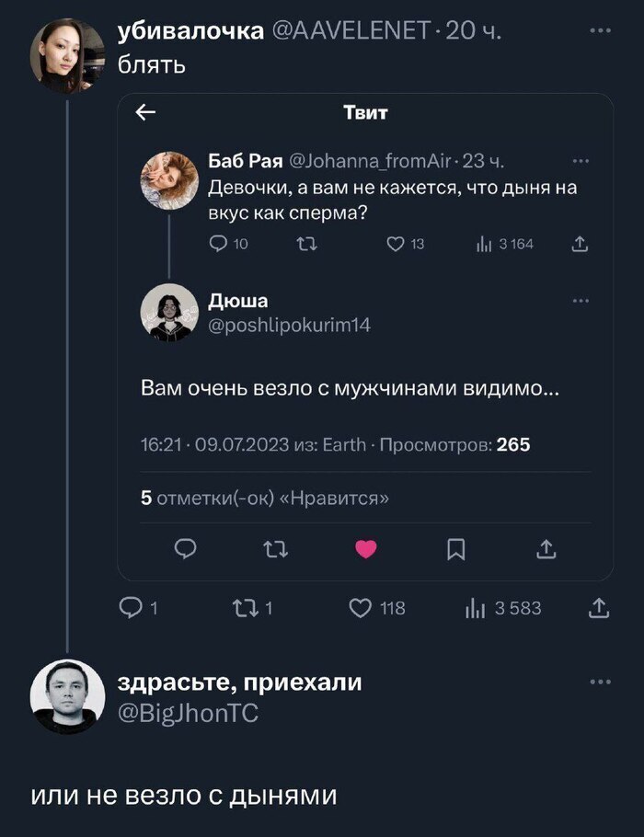Share the убивалочка tweet via outer share icon

[597, 608]
